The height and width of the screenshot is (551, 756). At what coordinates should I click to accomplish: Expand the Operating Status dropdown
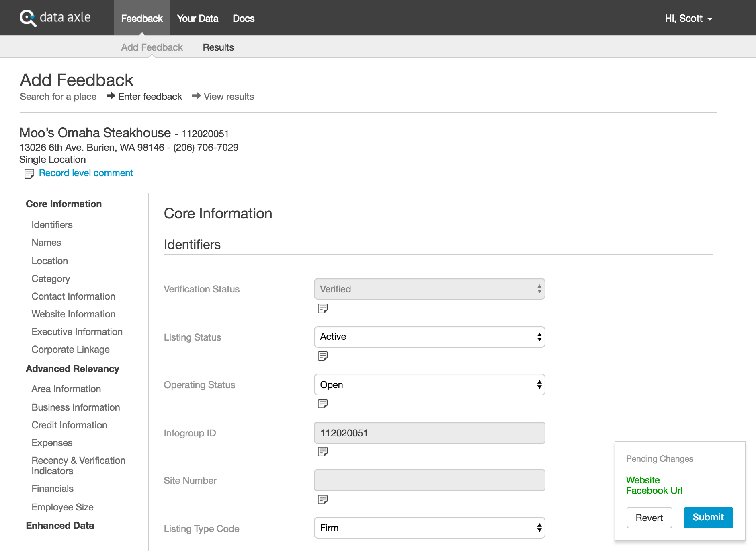[x=429, y=385]
